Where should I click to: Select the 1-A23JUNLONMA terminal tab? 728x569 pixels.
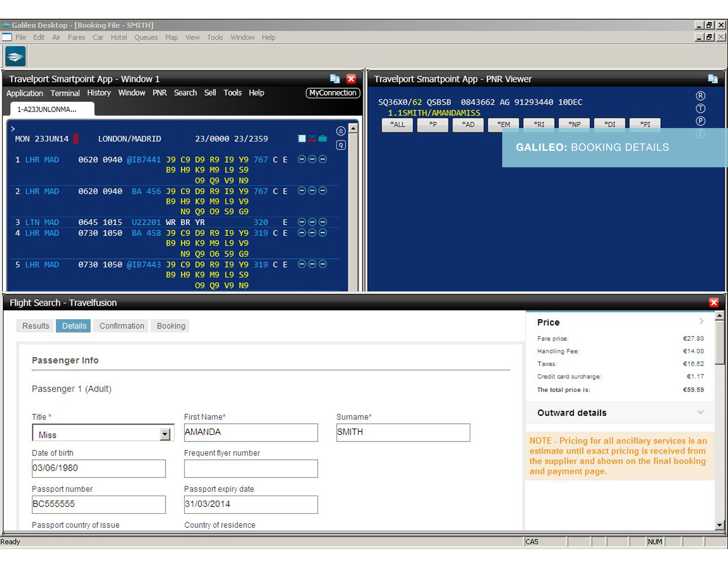52,109
